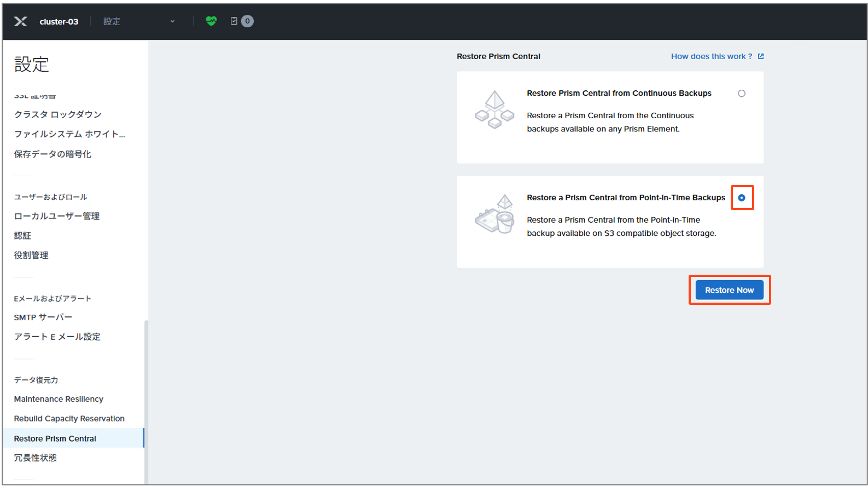Open the How does this work ? link
Viewport: 868px width, 486px height.
(x=712, y=56)
